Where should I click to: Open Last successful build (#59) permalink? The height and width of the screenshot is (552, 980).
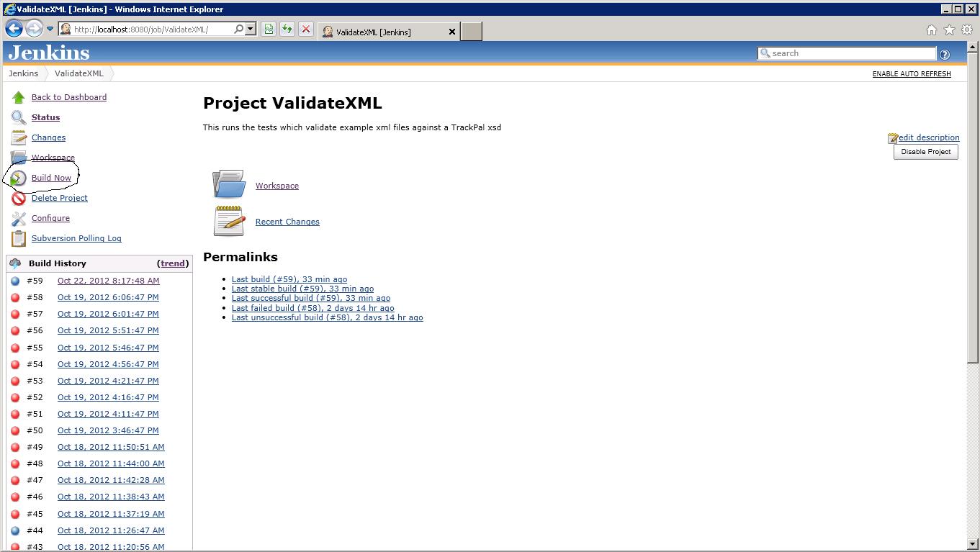click(x=311, y=298)
